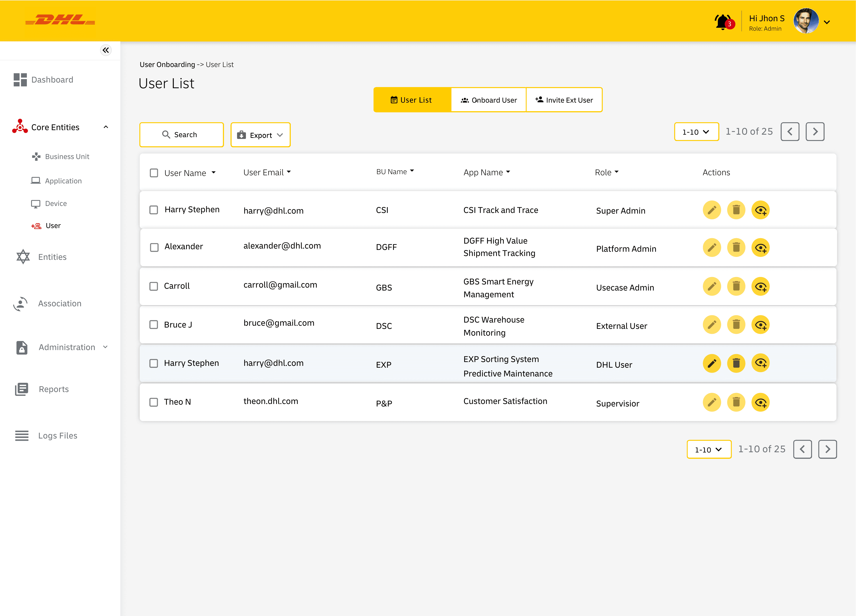Click the Entities star icon
The width and height of the screenshot is (856, 616).
[23, 257]
